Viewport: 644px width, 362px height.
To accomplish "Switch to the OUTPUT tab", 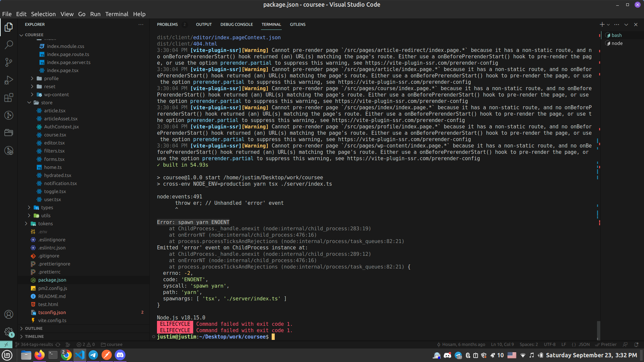I will click(x=204, y=24).
